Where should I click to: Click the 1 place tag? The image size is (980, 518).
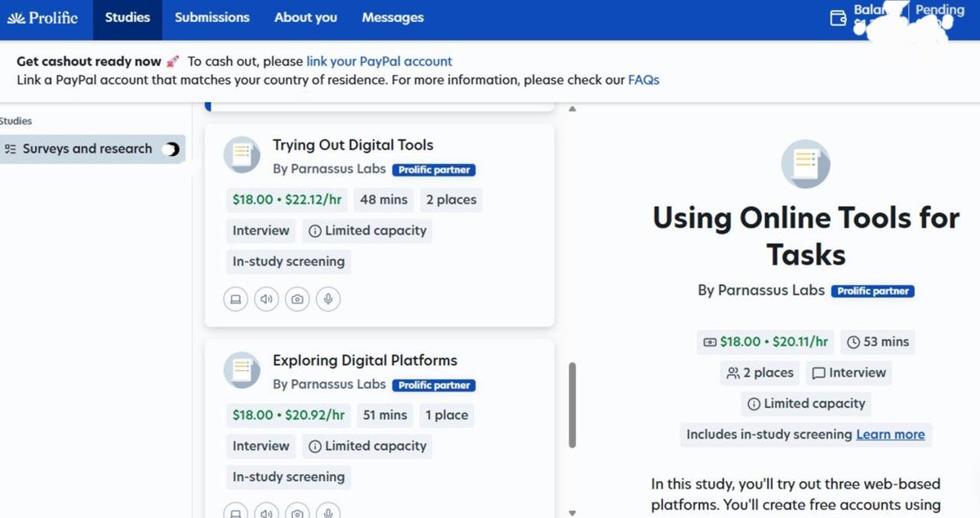(447, 415)
